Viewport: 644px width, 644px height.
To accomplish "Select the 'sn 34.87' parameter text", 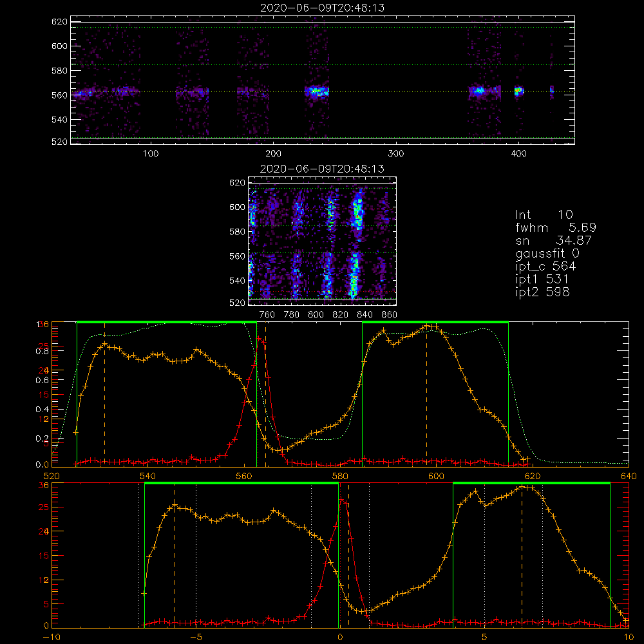I will (554, 240).
